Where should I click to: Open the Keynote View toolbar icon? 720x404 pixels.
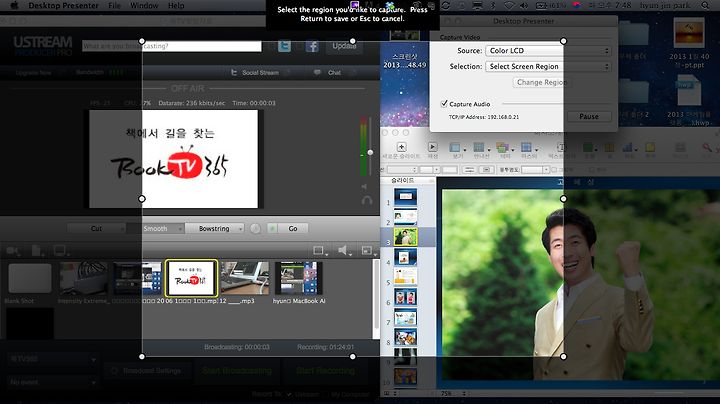point(456,147)
